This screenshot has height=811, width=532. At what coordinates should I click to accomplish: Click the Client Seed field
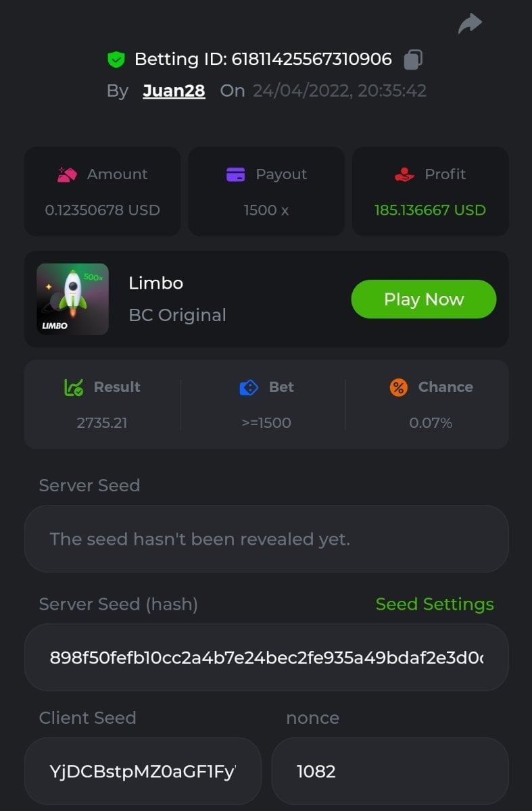[x=143, y=771]
